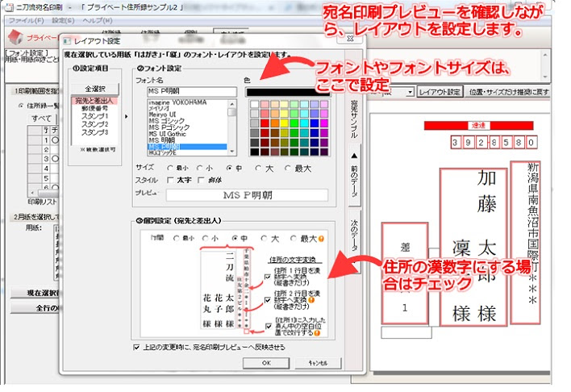The image size is (571, 392).
Task: Select 住所録一覧 radio button in main window
Action: click(21, 106)
